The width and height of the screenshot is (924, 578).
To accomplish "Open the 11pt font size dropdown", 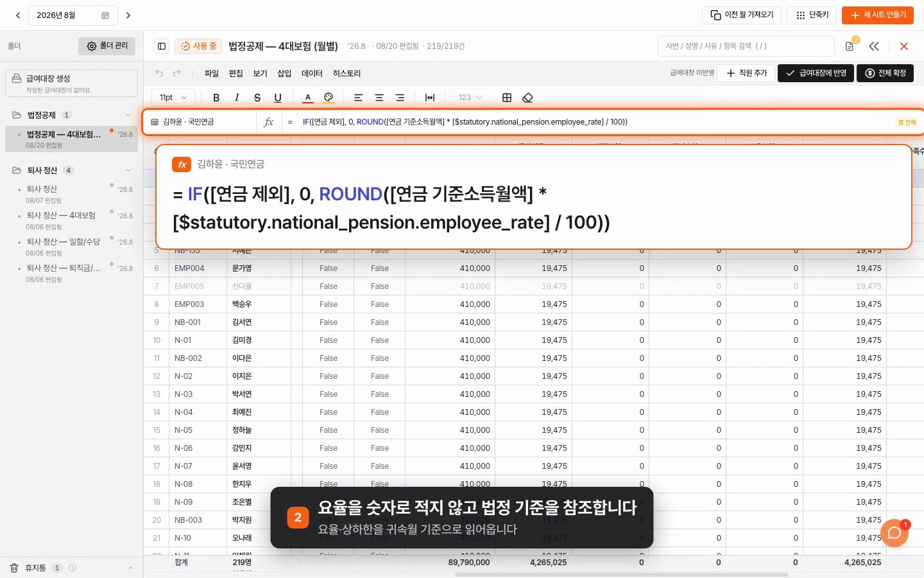I will 173,98.
